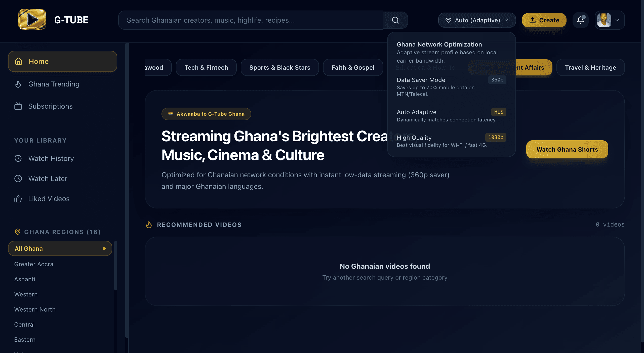644x353 pixels.
Task: Select the All Ghana region
Action: [x=60, y=248]
